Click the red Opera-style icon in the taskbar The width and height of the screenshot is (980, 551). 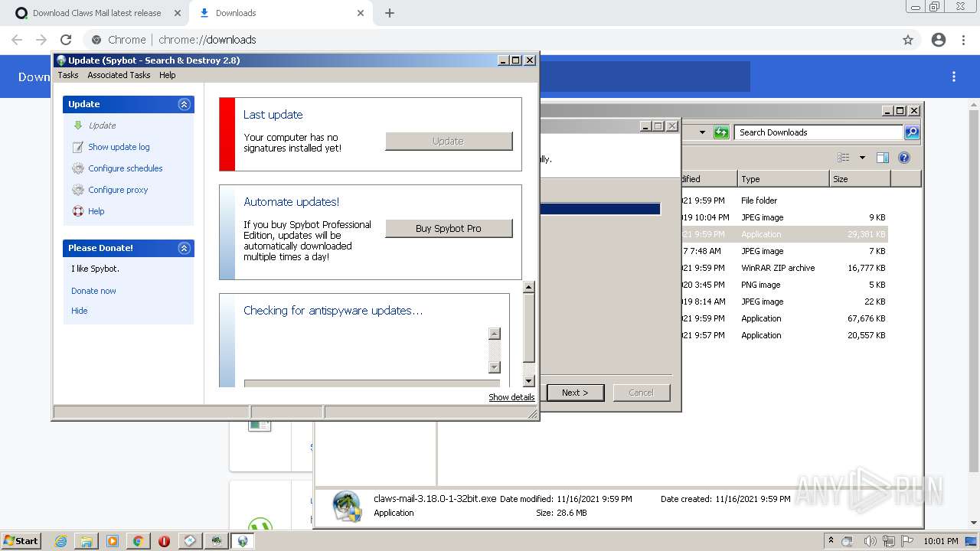coord(164,541)
